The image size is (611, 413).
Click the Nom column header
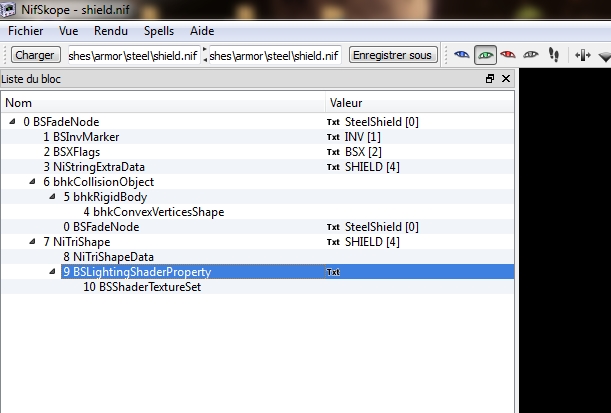click(163, 103)
